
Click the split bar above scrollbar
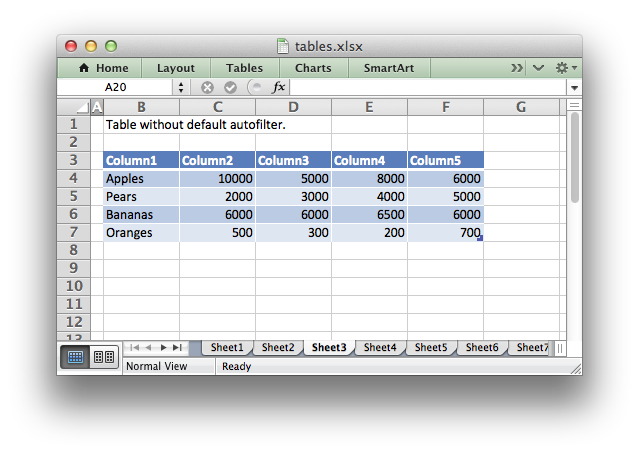574,106
